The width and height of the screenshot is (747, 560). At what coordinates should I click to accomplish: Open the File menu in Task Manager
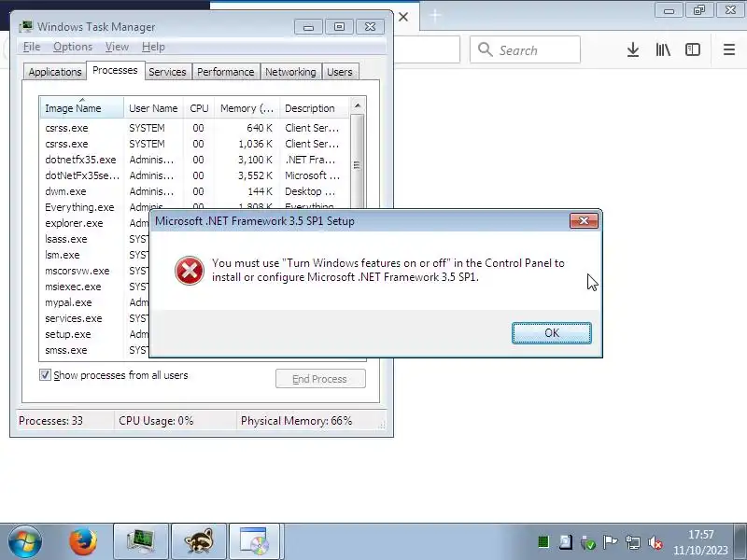pyautogui.click(x=32, y=47)
